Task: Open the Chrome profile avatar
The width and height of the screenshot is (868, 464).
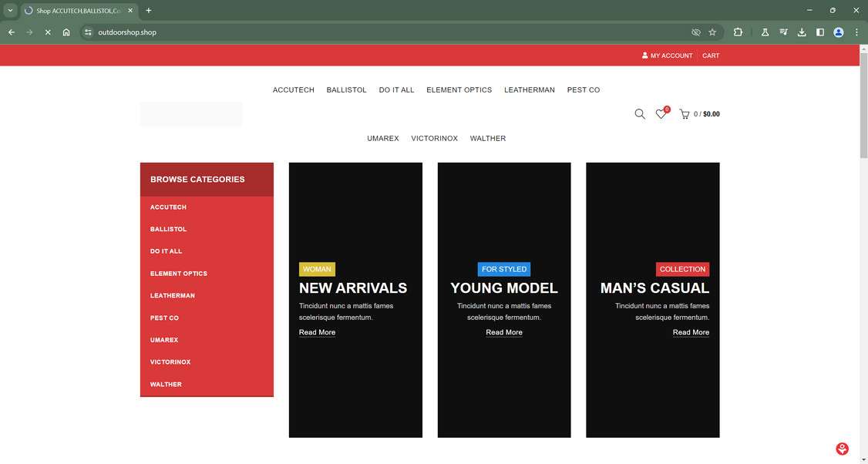Action: pyautogui.click(x=839, y=32)
